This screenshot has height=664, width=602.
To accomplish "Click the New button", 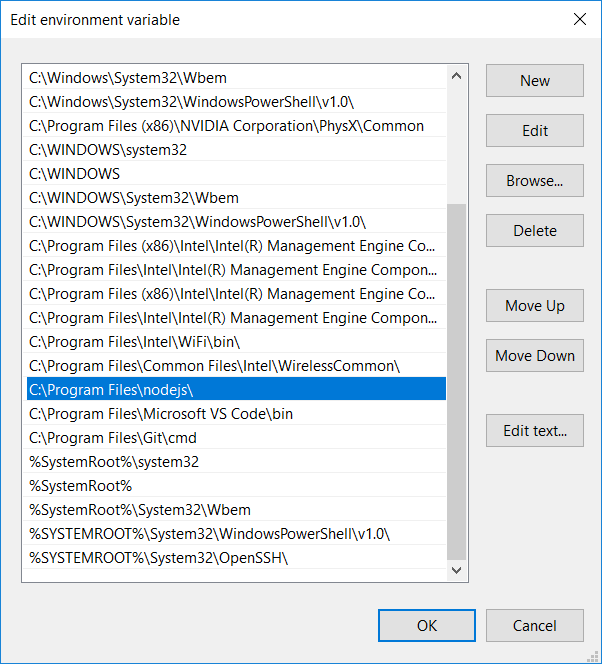I will click(x=534, y=81).
